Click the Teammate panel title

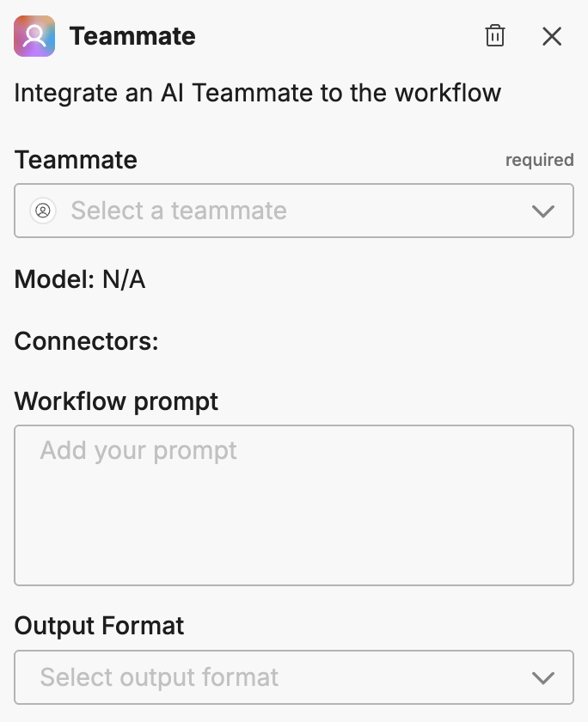click(132, 36)
